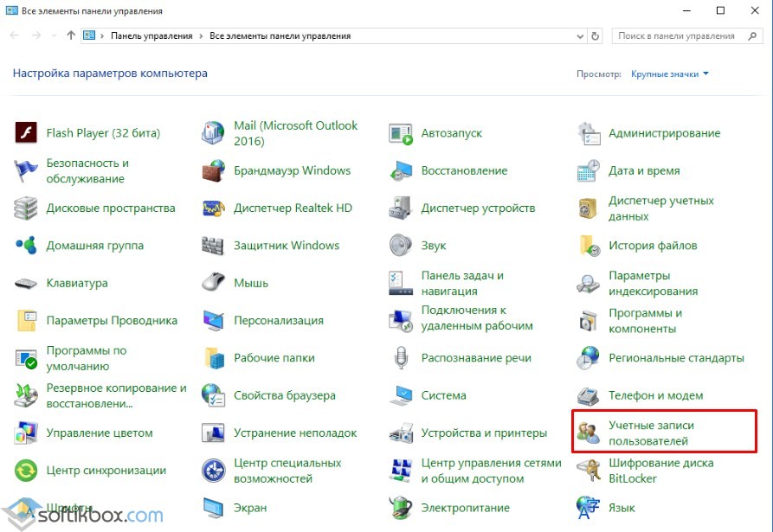The height and width of the screenshot is (532, 773).
Task: Click the Домашняя группа icon
Action: point(26,246)
